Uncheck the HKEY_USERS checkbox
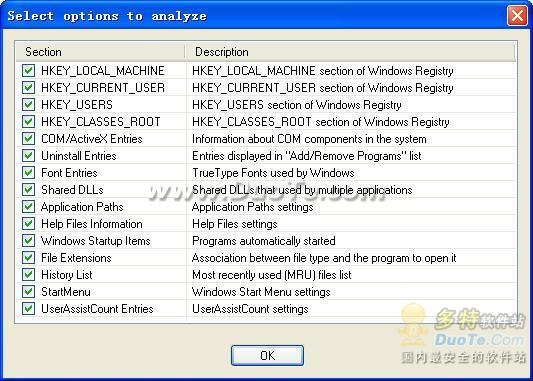The height and width of the screenshot is (381, 533). (x=29, y=105)
